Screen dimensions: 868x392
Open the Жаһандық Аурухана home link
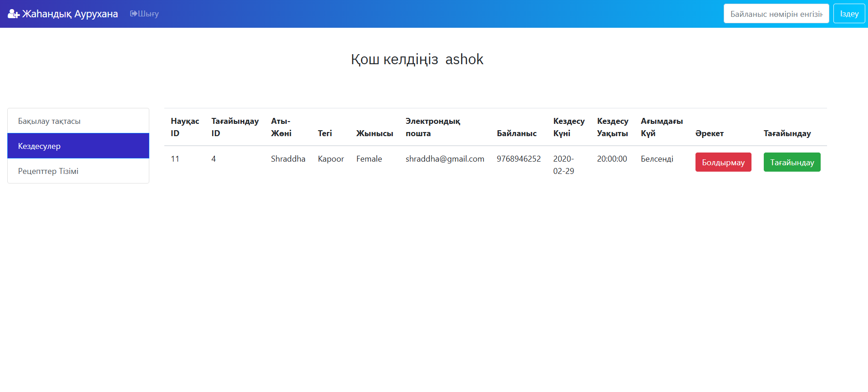[63, 14]
